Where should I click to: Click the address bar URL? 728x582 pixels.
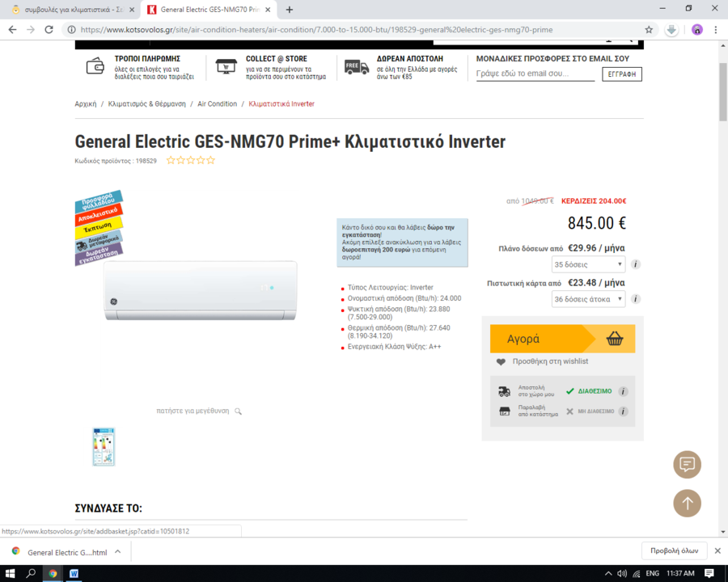pos(316,30)
